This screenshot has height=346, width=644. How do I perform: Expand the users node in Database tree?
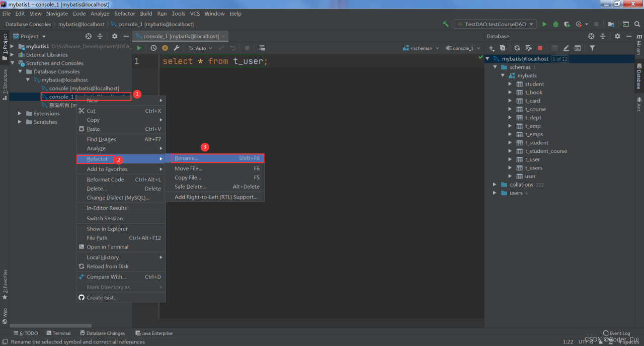tap(495, 193)
